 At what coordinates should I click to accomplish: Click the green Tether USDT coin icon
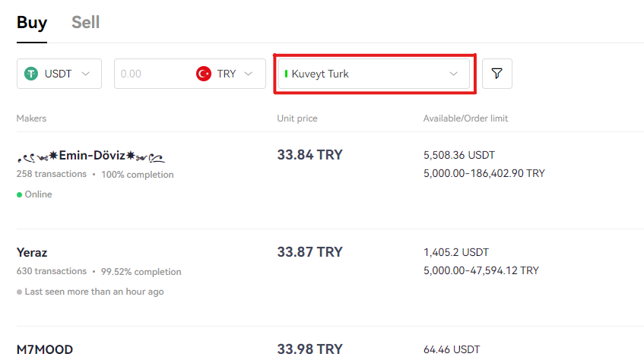31,74
